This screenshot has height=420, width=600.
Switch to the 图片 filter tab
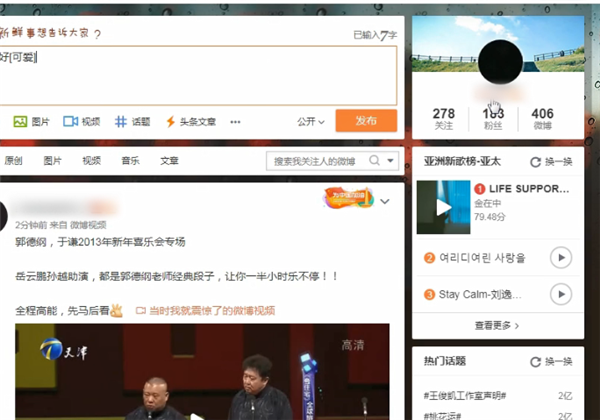tap(52, 161)
